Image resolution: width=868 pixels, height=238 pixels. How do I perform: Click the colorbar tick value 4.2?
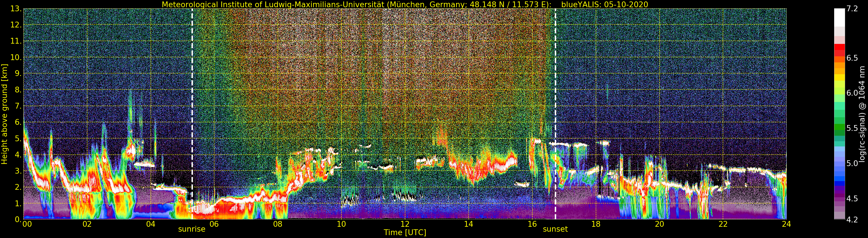point(852,220)
